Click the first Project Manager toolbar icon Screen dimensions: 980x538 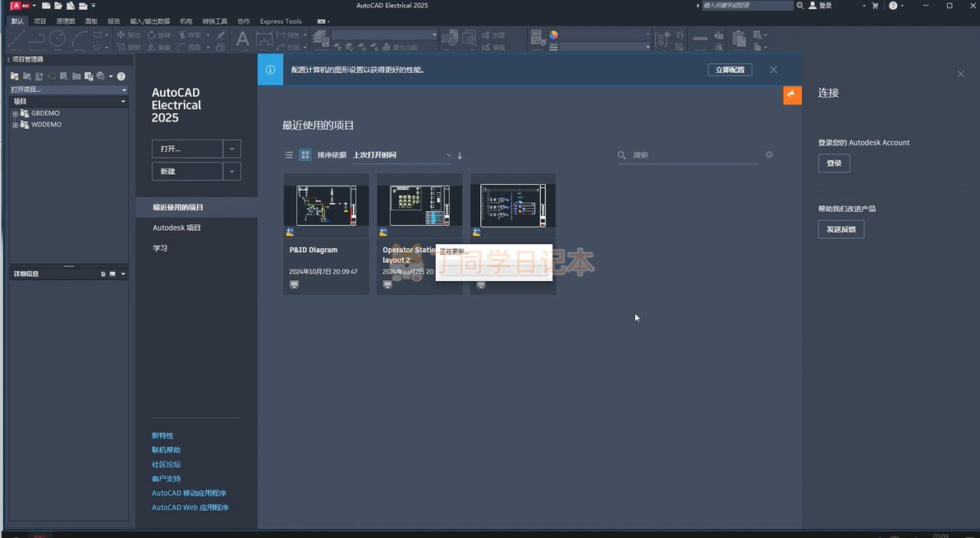[x=15, y=76]
